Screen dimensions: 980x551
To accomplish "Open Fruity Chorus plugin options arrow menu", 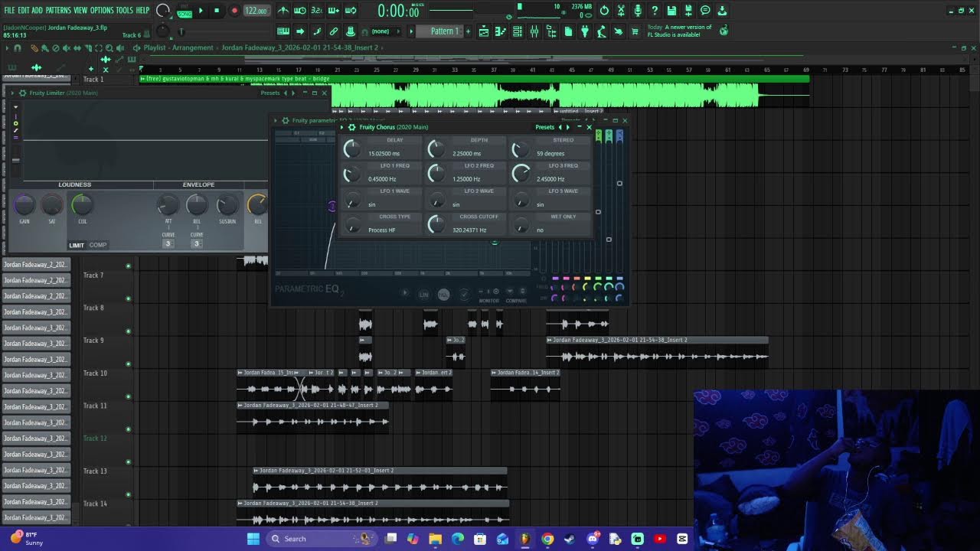I will point(342,127).
